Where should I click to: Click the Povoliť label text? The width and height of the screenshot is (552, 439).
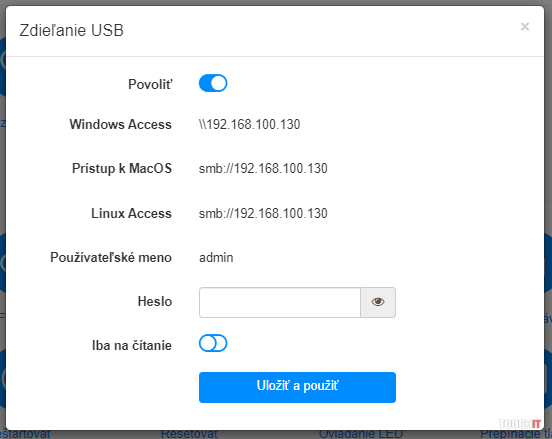[x=150, y=84]
